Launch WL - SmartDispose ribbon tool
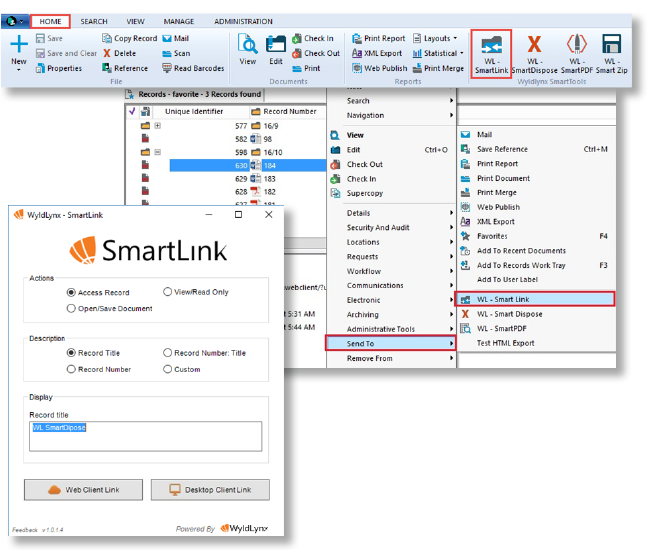 pos(534,54)
